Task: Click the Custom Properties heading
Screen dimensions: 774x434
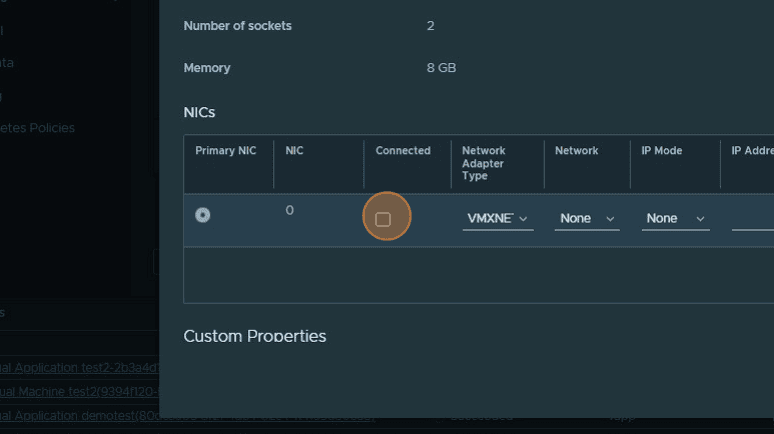Action: click(x=255, y=336)
